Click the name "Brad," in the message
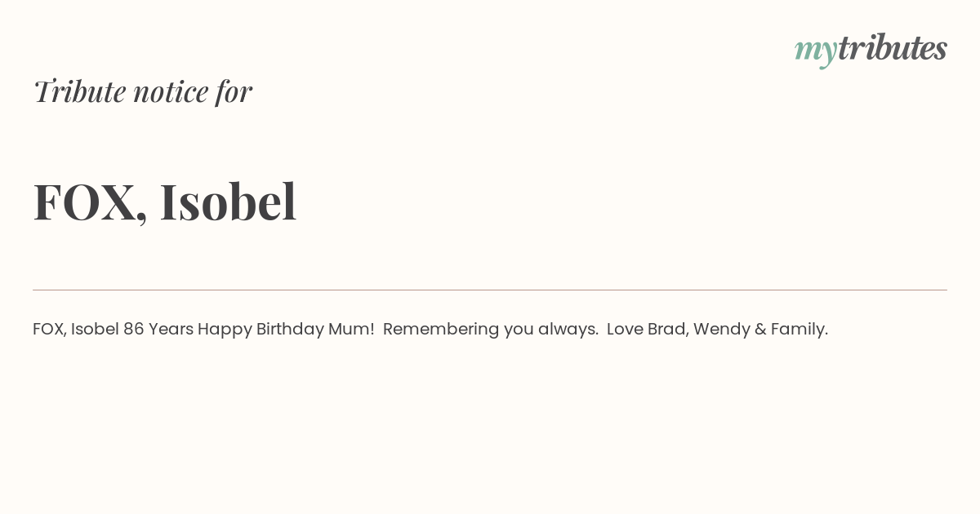 coord(668,330)
